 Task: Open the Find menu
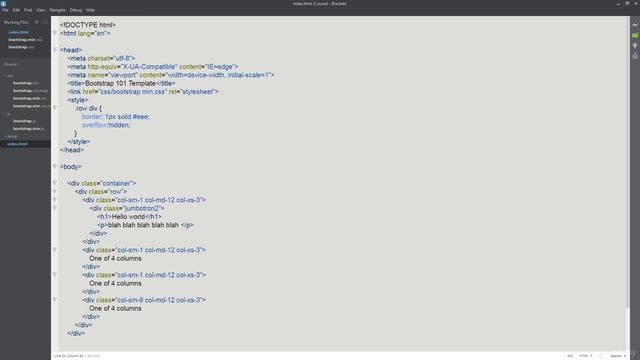(28, 10)
